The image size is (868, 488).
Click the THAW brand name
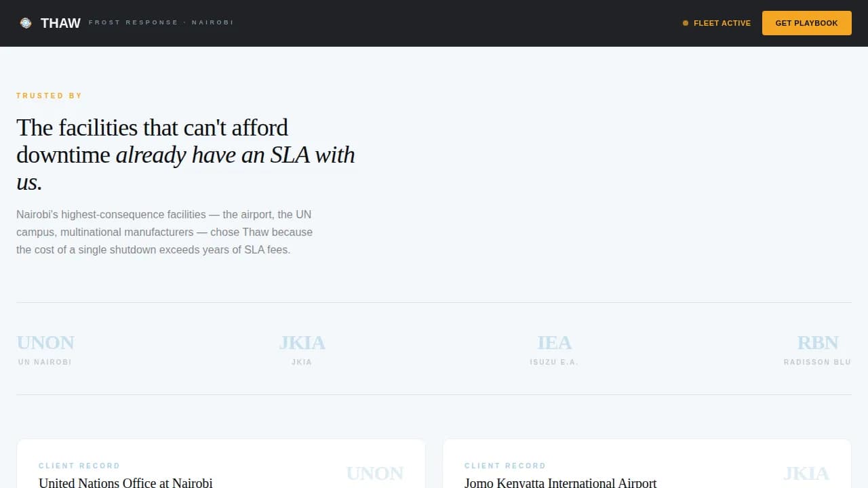(60, 23)
